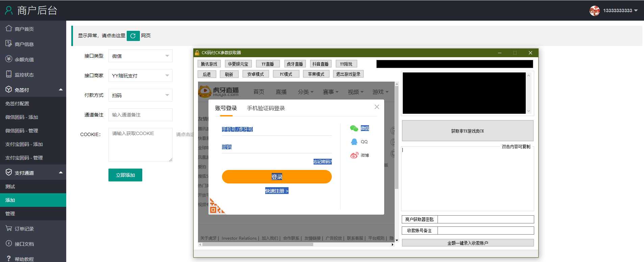Switch to 手机验证码登录 tab
The image size is (644, 262).
click(266, 108)
